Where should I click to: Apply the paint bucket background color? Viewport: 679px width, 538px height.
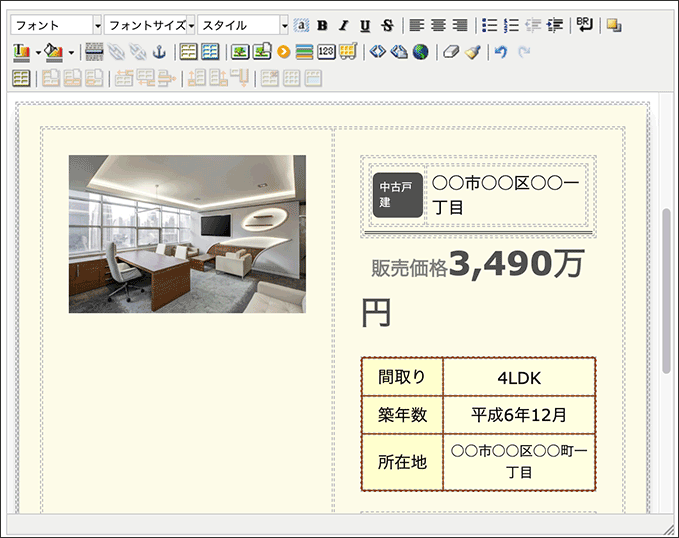pyautogui.click(x=55, y=52)
